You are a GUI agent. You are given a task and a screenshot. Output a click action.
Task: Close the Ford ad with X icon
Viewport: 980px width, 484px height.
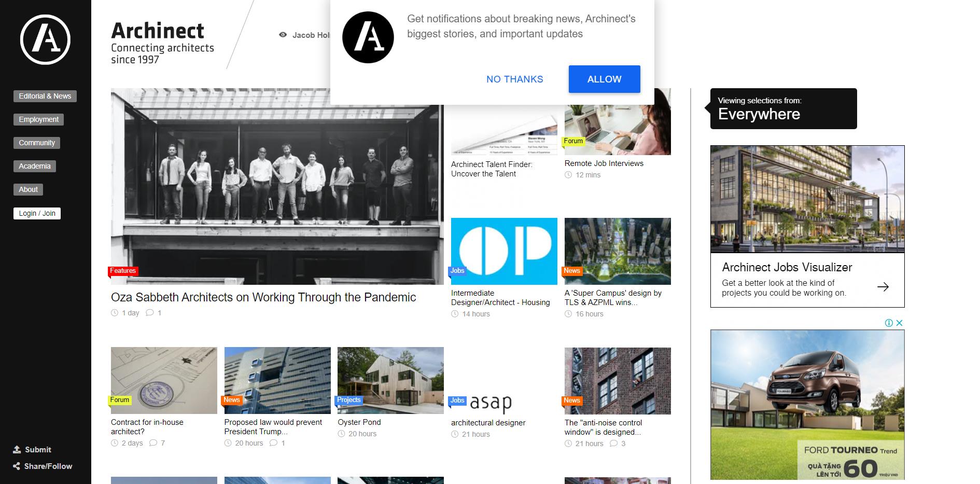[900, 323]
